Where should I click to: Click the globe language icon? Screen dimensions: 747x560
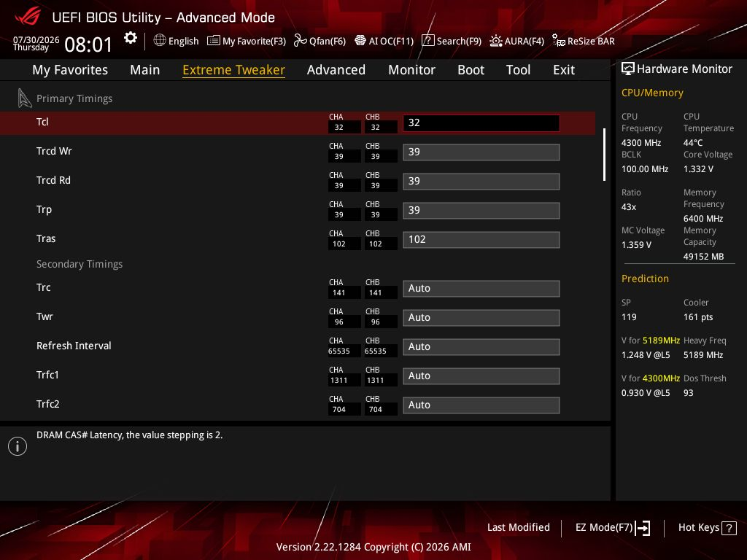point(160,41)
